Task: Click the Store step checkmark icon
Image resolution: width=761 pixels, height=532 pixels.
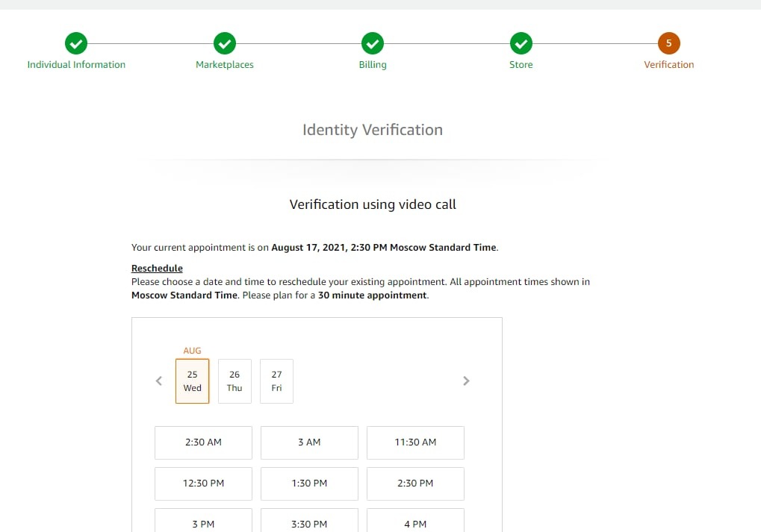Action: tap(521, 43)
